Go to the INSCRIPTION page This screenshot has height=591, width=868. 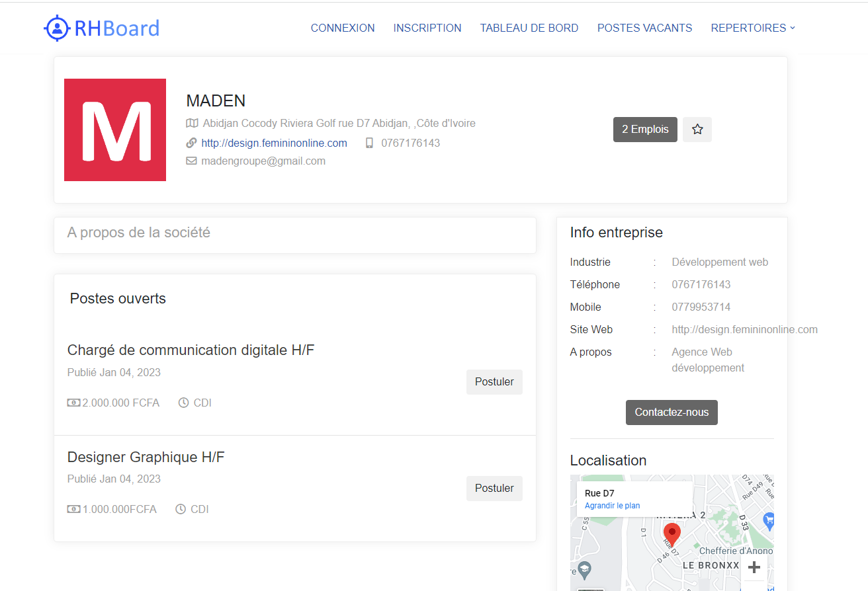427,28
